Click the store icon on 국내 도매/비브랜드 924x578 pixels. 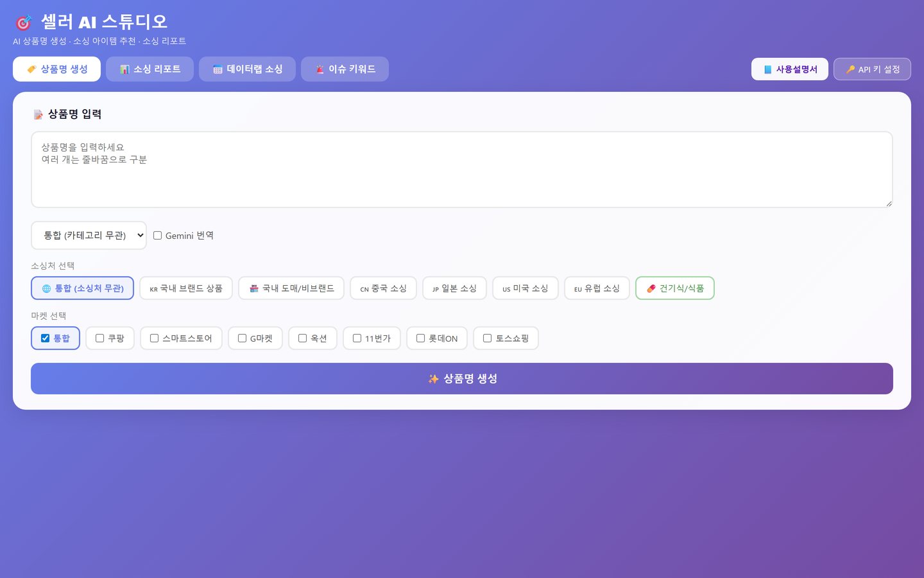pyautogui.click(x=254, y=288)
